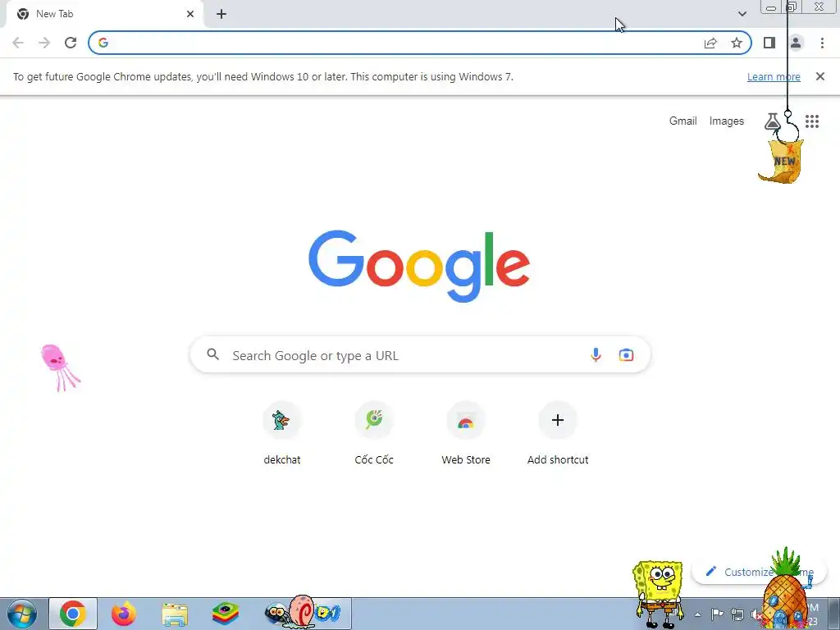Image resolution: width=840 pixels, height=630 pixels.
Task: Start voice search with microphone
Action: [x=596, y=354]
